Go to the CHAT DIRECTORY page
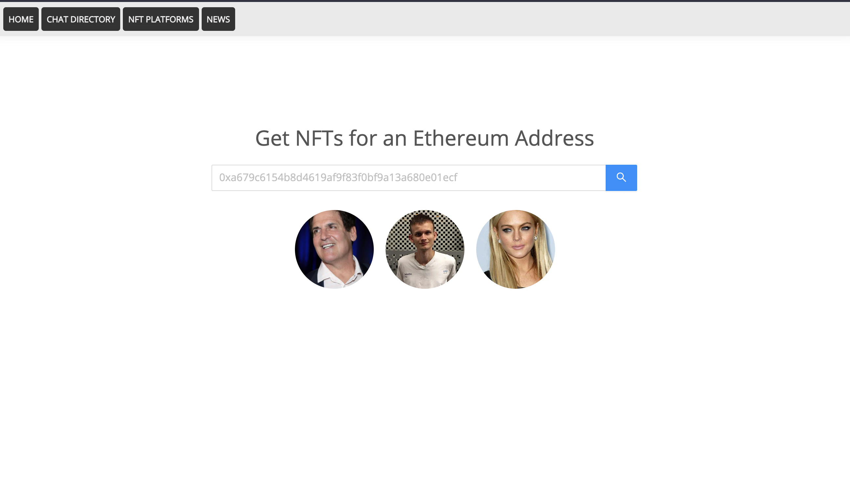 point(80,19)
